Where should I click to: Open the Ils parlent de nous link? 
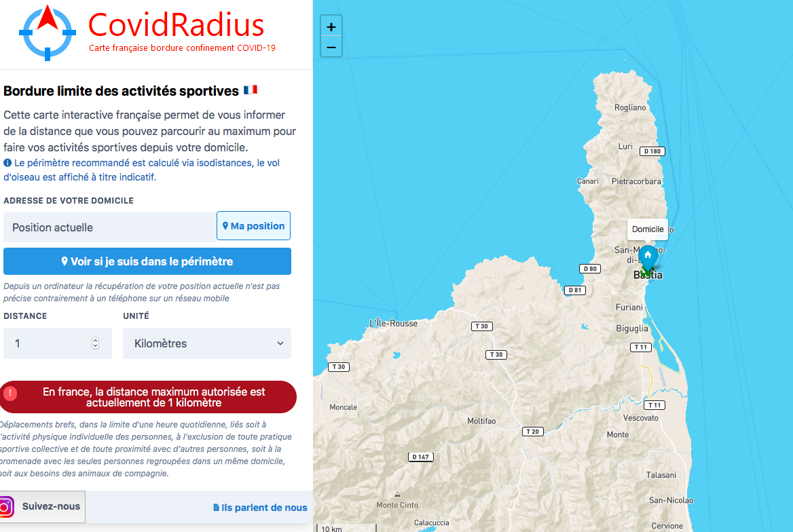[x=260, y=508]
